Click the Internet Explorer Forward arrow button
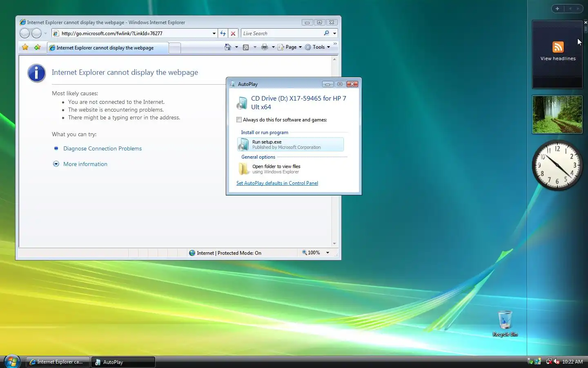Screen dimensions: 588x368 click(x=37, y=33)
